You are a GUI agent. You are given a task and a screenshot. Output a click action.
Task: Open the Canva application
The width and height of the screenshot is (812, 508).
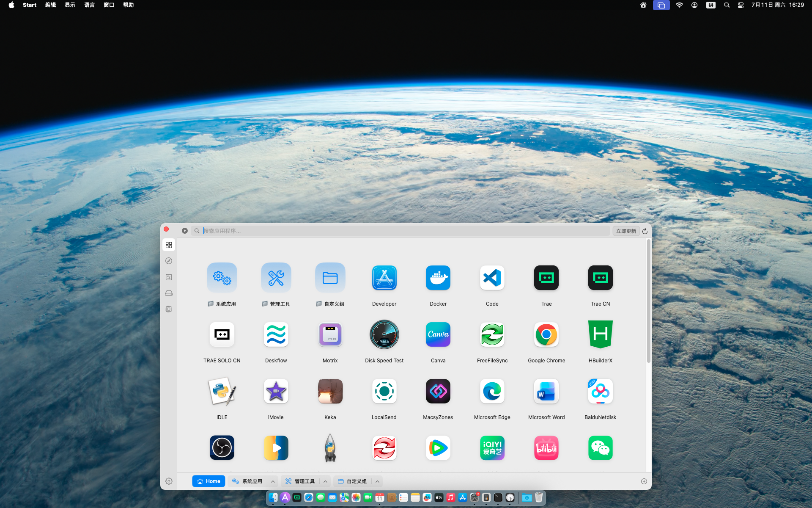tap(438, 334)
